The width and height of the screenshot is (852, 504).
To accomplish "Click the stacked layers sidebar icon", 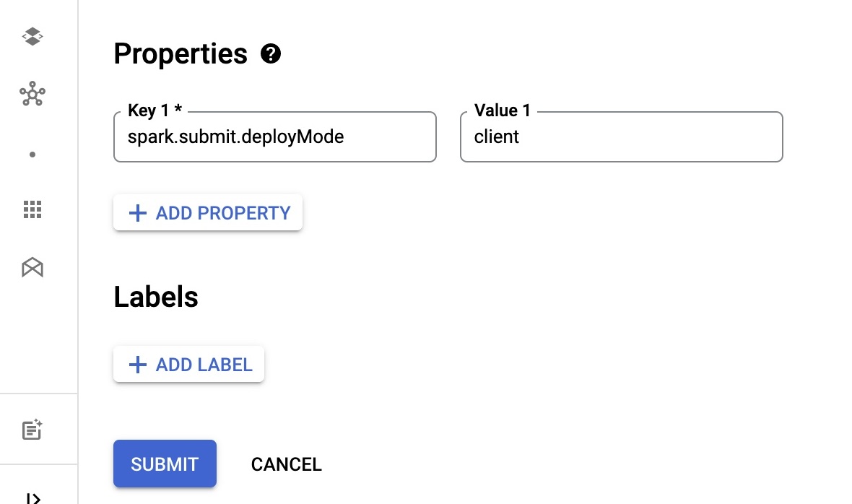I will pyautogui.click(x=32, y=36).
